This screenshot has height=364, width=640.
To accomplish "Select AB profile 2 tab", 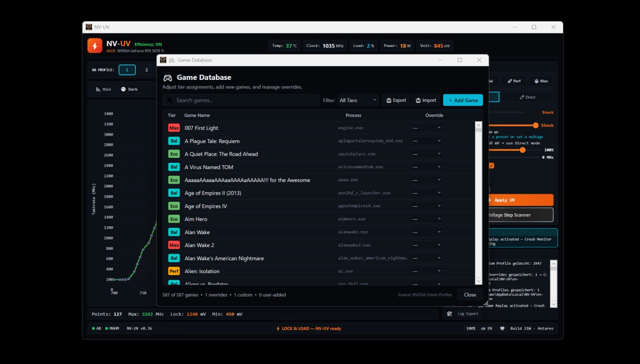I will [146, 70].
